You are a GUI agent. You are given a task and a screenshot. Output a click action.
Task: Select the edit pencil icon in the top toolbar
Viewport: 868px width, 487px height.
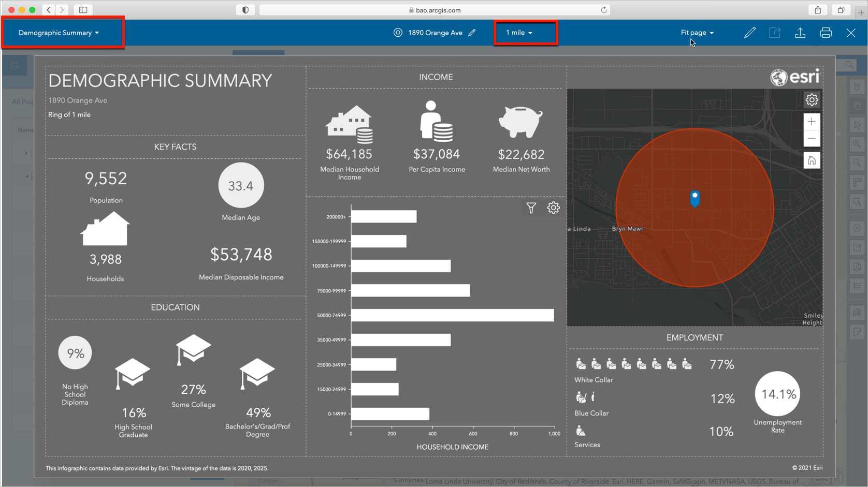tap(749, 33)
